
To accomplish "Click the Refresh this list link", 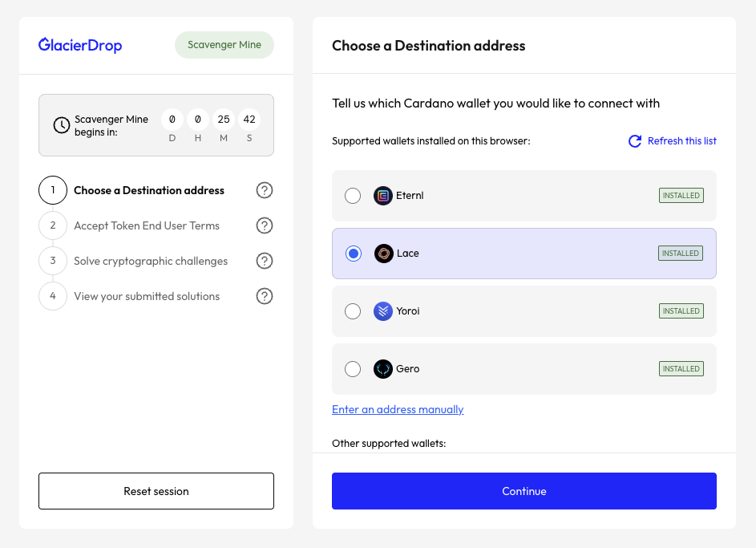I will tap(681, 141).
